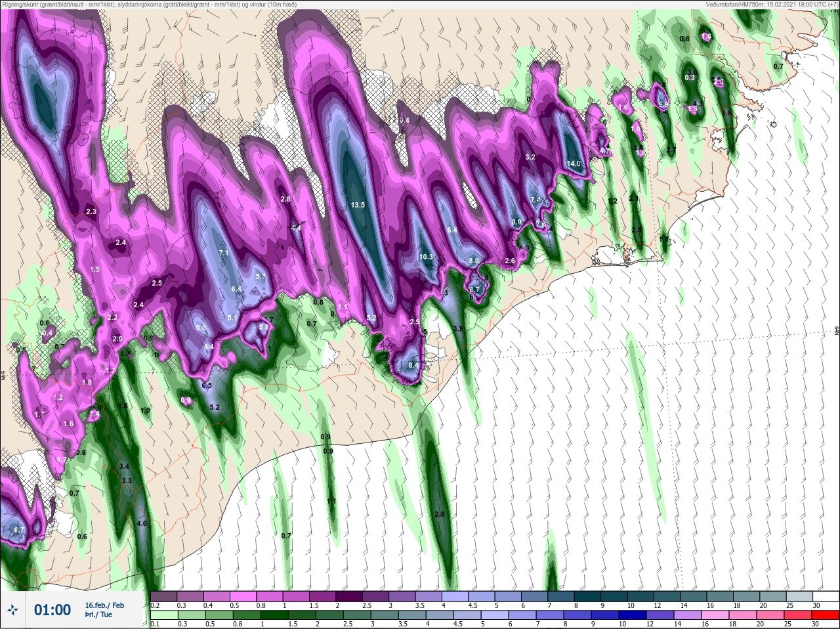Click the 3.4 value in the green band
Viewport: 840px width, 629px height.
click(124, 466)
